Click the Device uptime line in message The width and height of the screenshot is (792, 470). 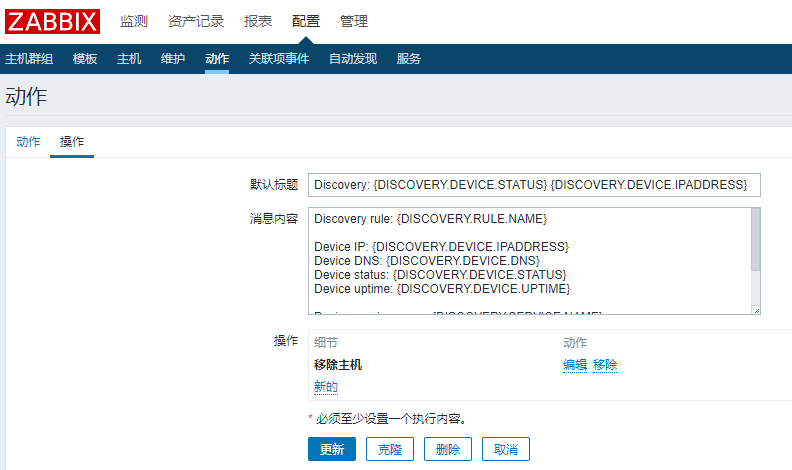click(x=442, y=289)
